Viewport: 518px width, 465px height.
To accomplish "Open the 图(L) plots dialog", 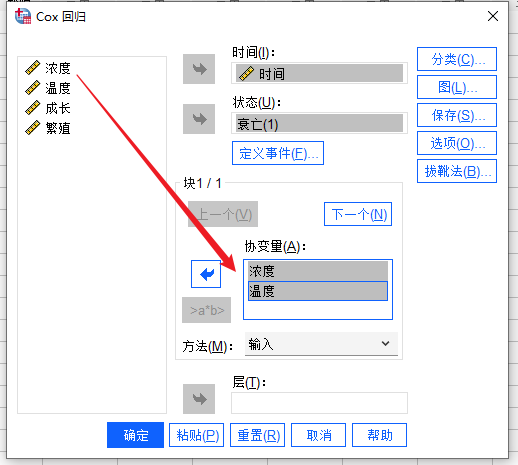I will pos(457,87).
